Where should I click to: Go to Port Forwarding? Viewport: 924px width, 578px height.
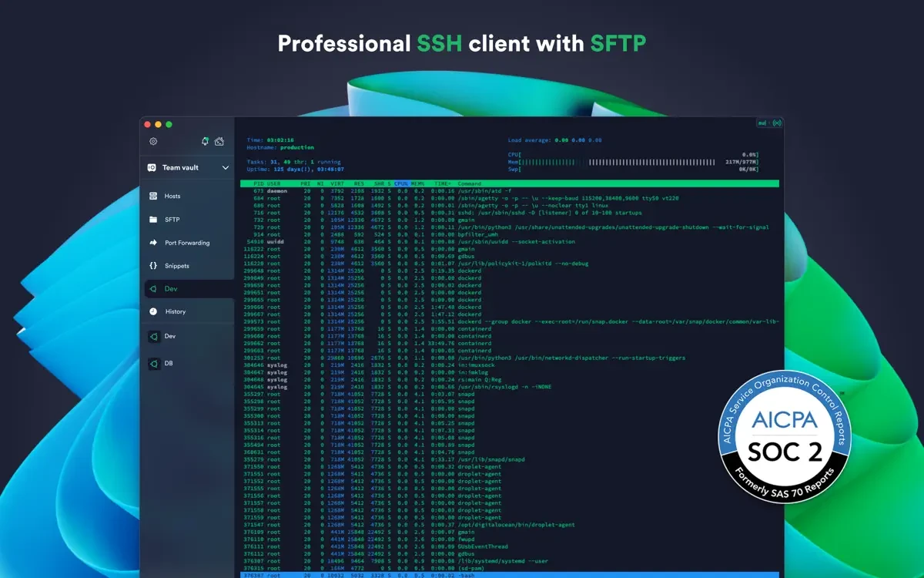point(186,243)
